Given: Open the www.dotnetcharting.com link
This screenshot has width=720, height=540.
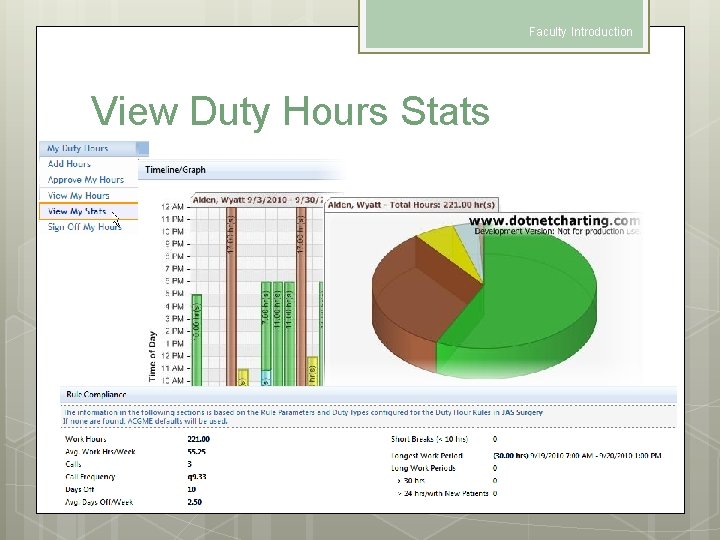Looking at the screenshot, I should click(554, 221).
